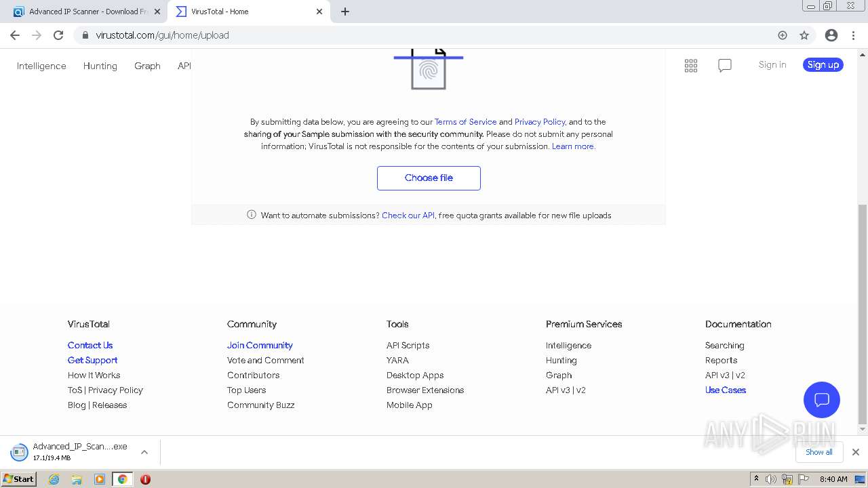
Task: Open the file explorer taskbar icon
Action: 77,479
